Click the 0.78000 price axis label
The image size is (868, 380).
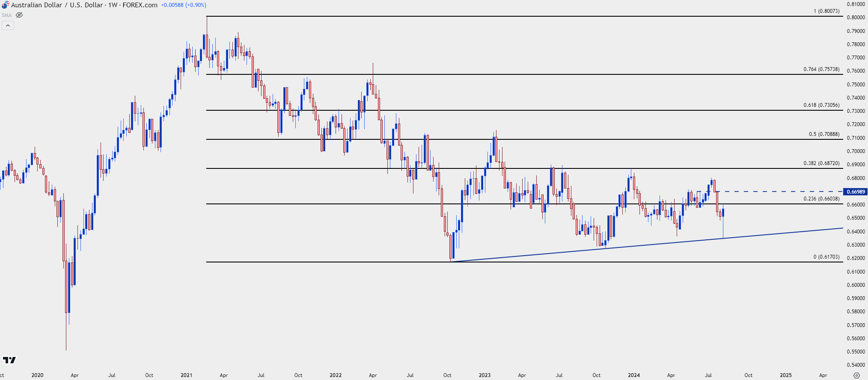856,44
